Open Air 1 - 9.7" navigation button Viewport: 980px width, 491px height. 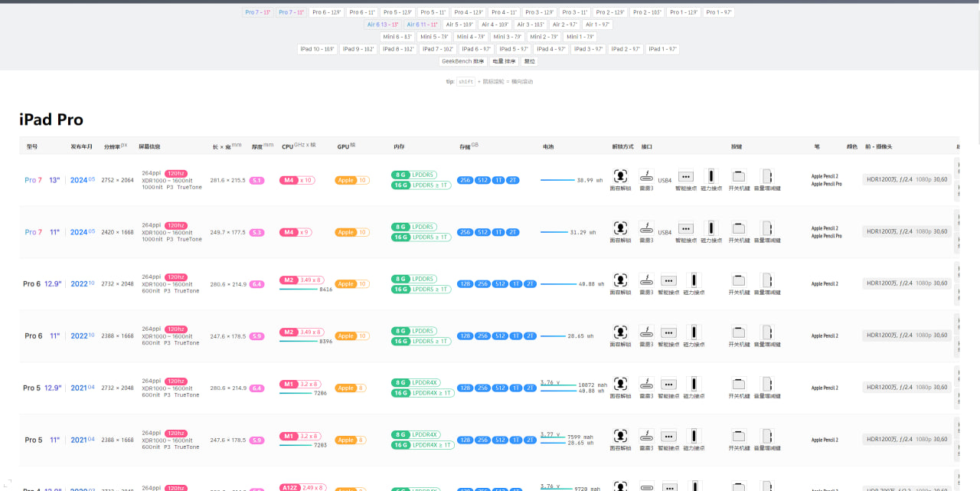click(598, 25)
